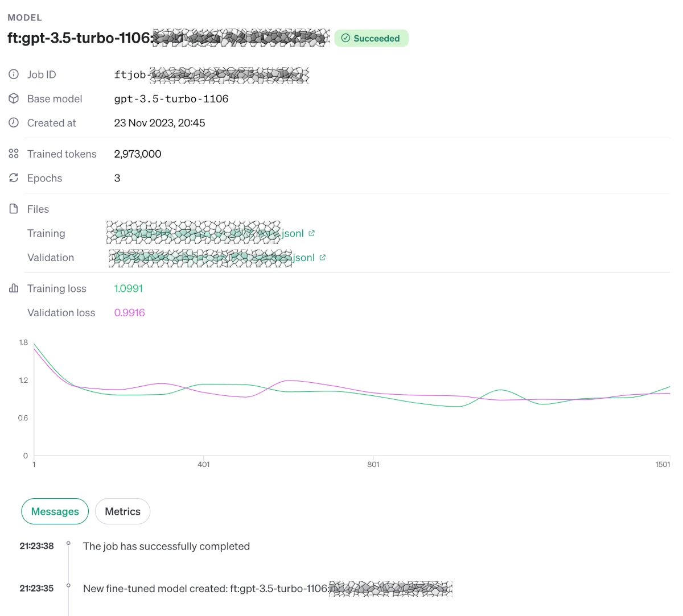Viewport: 683px width, 616px height.
Task: Click the info icon beside Job ID
Action: coord(13,74)
